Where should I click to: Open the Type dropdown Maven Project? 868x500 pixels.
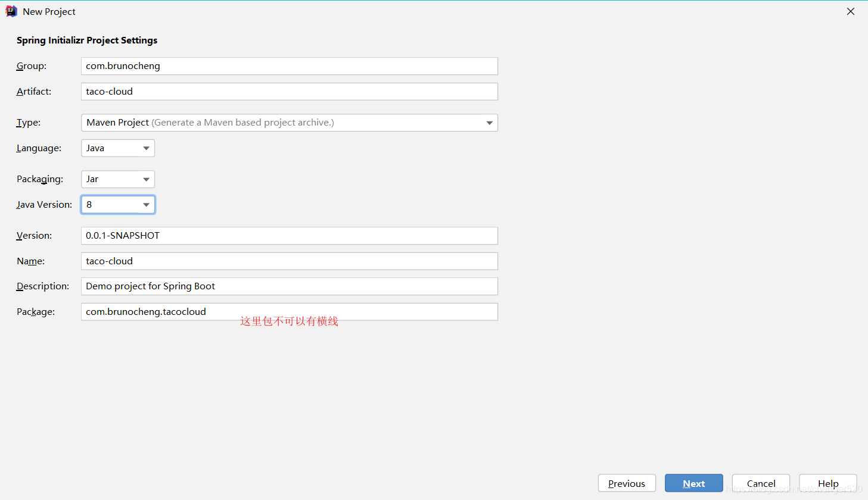290,123
